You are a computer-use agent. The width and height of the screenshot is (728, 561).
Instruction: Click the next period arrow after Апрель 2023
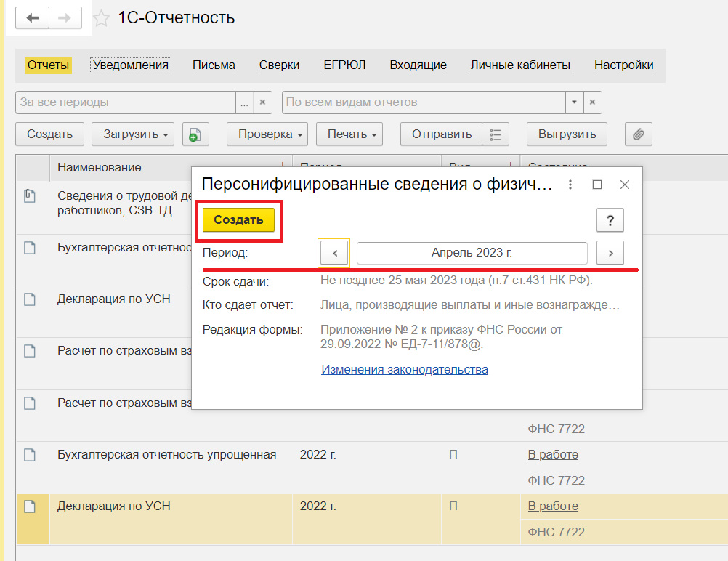(x=610, y=253)
